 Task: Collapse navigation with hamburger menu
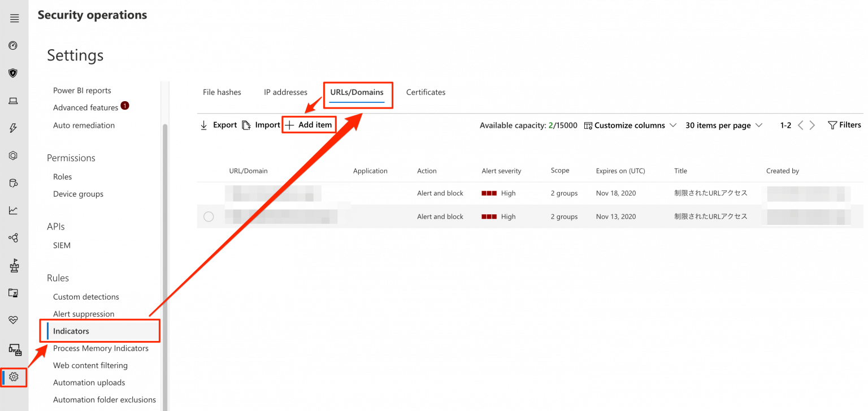14,18
